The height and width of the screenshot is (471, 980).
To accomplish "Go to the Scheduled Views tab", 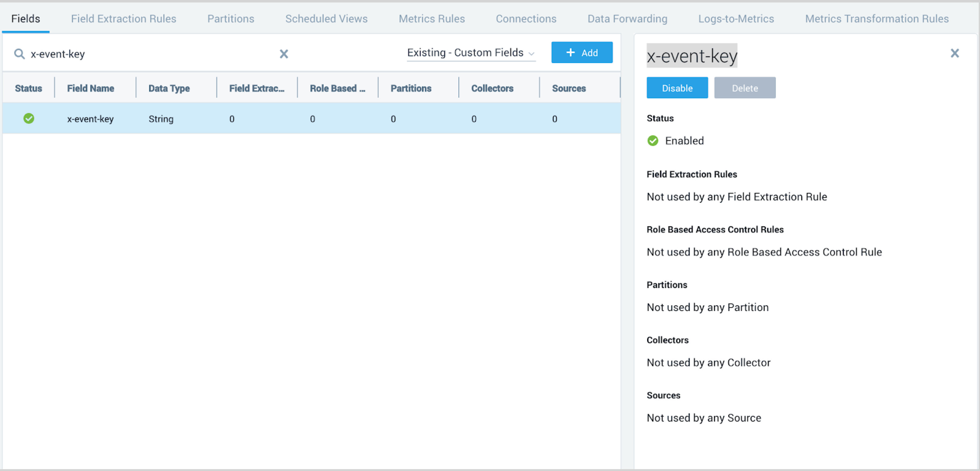I will (326, 19).
